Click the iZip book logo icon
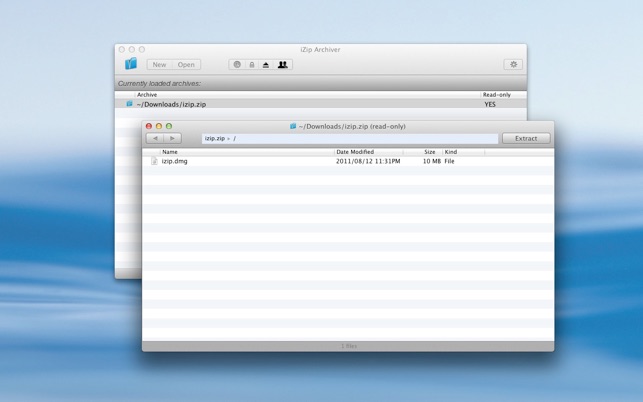 (x=131, y=64)
